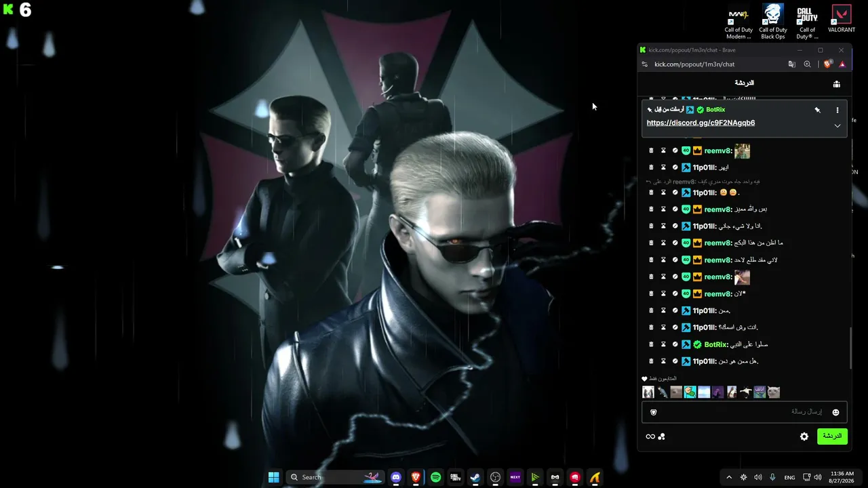Image resolution: width=868 pixels, height=488 pixels.
Task: Click the infinity icon below chat input
Action: (x=650, y=436)
